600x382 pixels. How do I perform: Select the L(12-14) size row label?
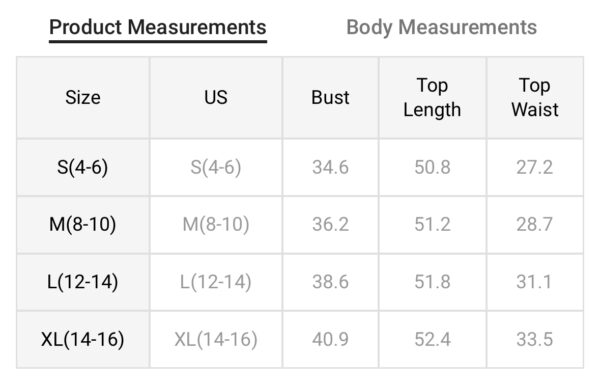click(83, 282)
